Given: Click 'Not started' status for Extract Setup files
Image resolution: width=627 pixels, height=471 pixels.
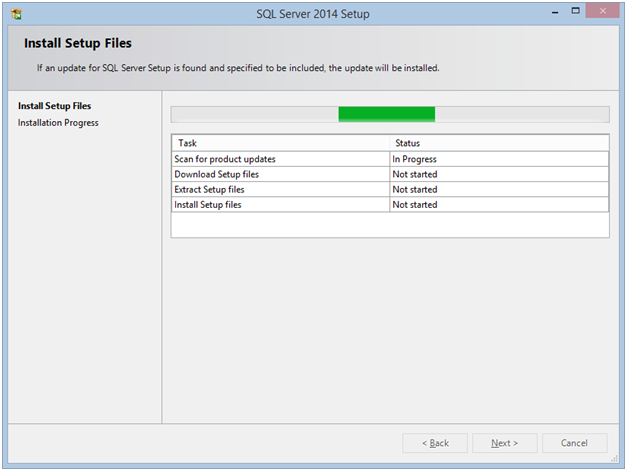Looking at the screenshot, I should pyautogui.click(x=499, y=190).
